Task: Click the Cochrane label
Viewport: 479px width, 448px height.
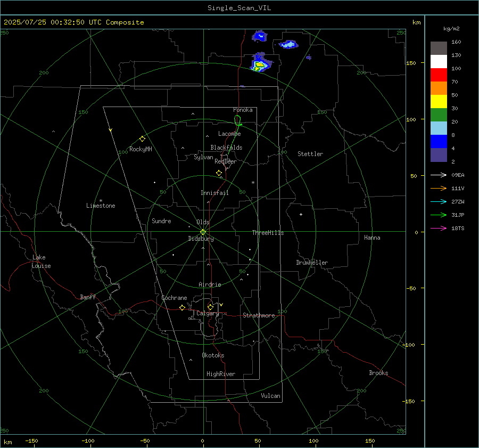Action: (x=174, y=298)
